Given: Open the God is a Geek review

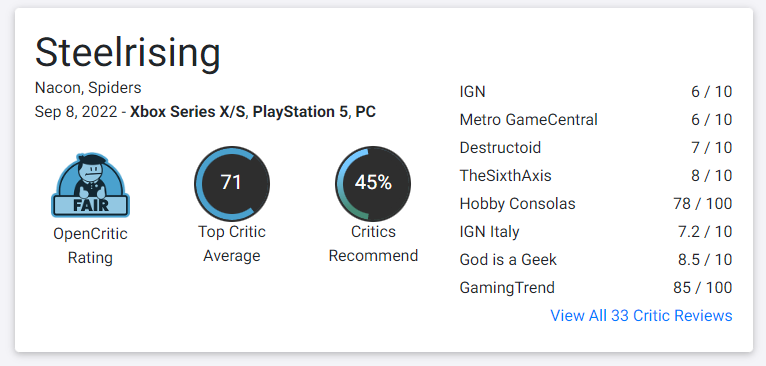Looking at the screenshot, I should 596,259.
